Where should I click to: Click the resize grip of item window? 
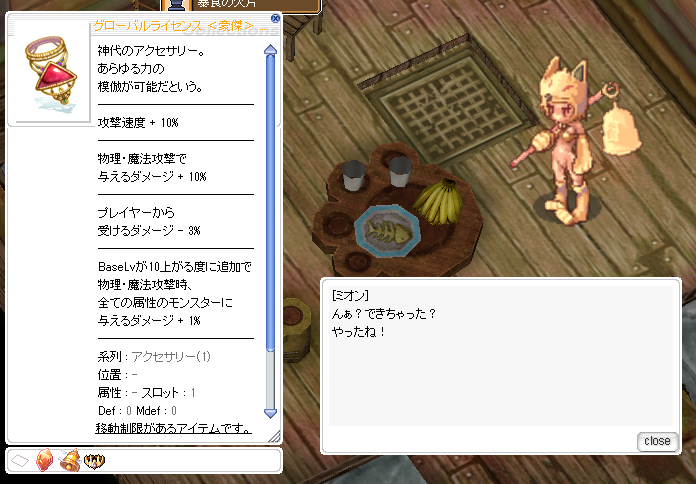pos(274,436)
